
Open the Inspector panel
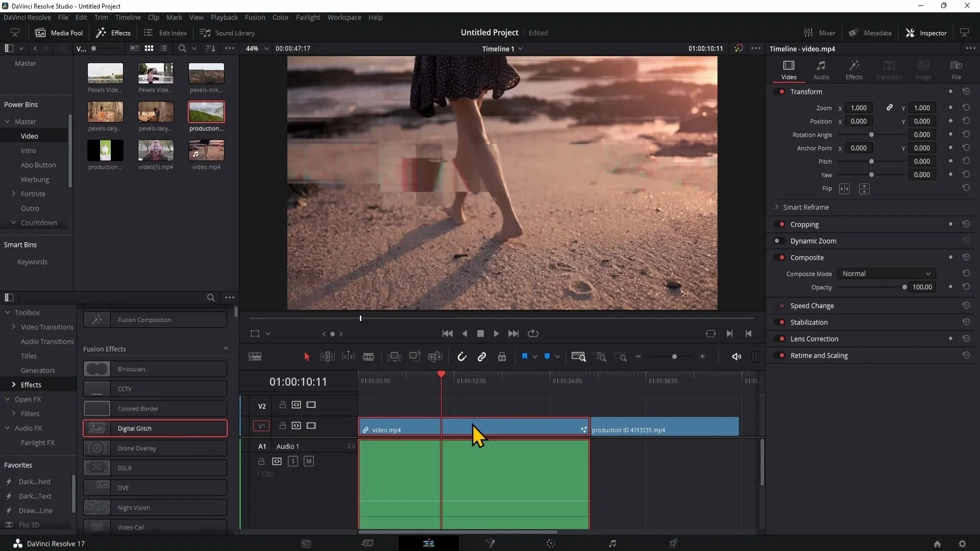(932, 32)
